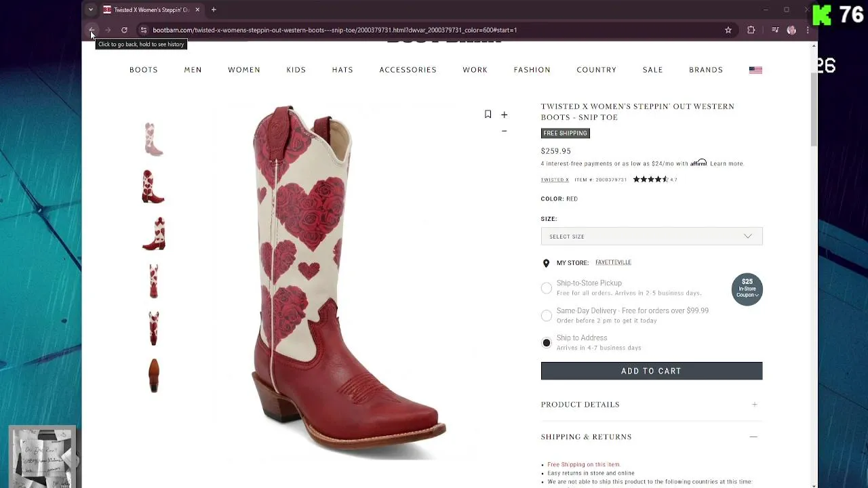The width and height of the screenshot is (868, 488).
Task: Open the browser extensions puzzle icon
Action: [x=751, y=30]
